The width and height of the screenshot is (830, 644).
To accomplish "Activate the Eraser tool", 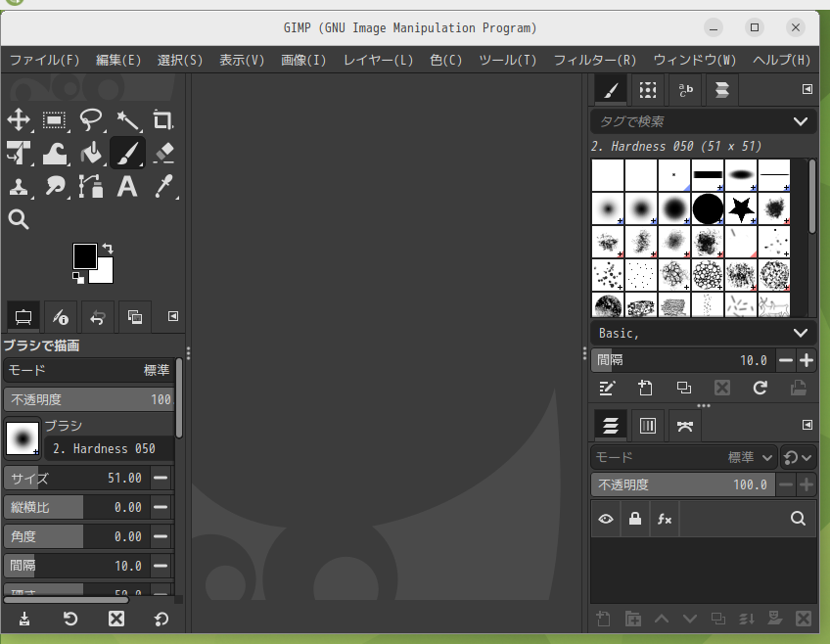I will point(163,153).
